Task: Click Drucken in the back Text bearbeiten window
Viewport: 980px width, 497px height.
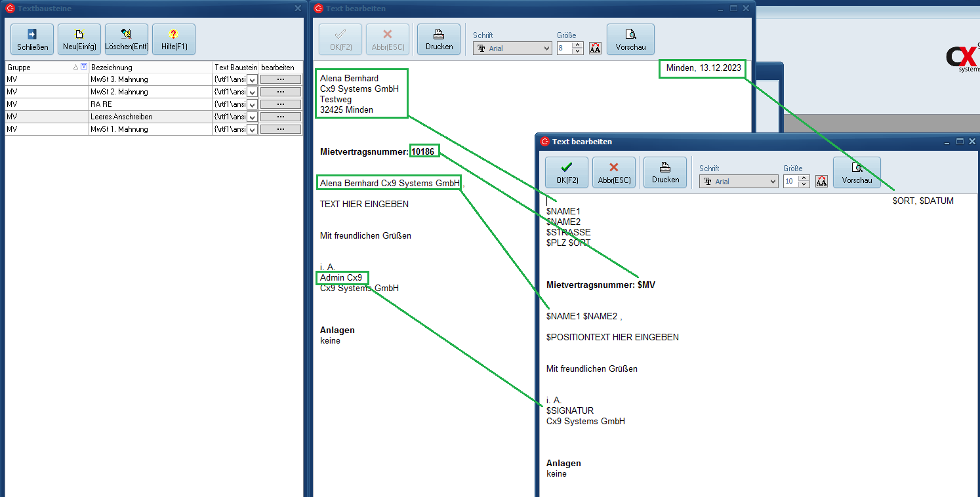Action: coord(439,39)
